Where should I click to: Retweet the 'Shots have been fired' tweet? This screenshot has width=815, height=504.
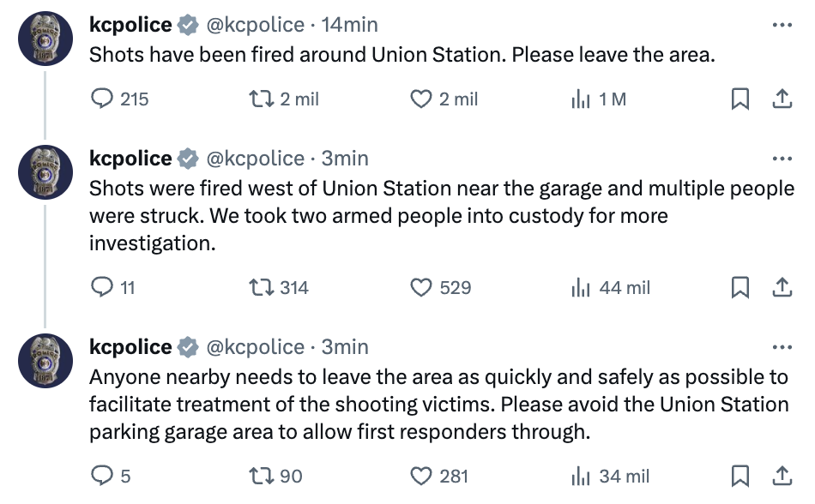tap(257, 99)
